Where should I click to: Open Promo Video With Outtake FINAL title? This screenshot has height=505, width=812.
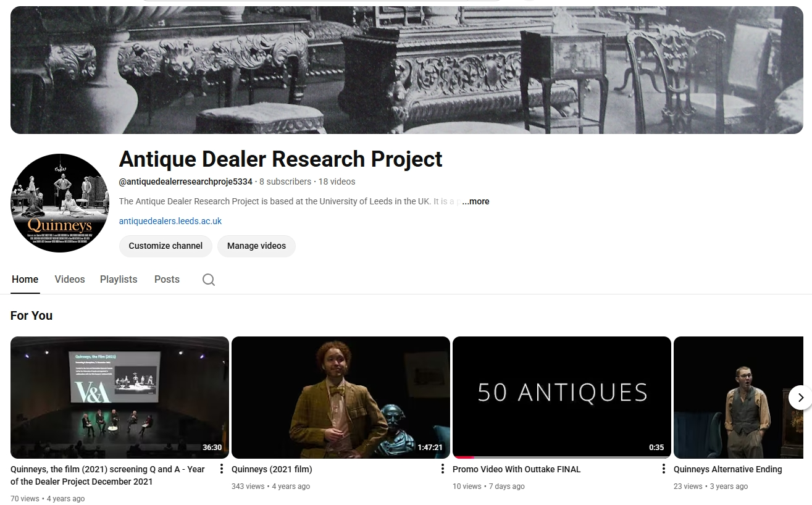[516, 469]
